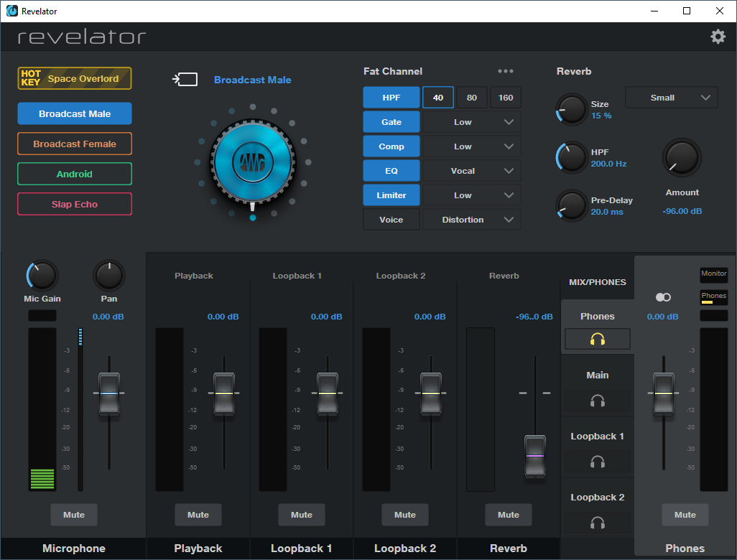Click the Reverb Pre-Delay knob
737x560 pixels.
(x=571, y=206)
